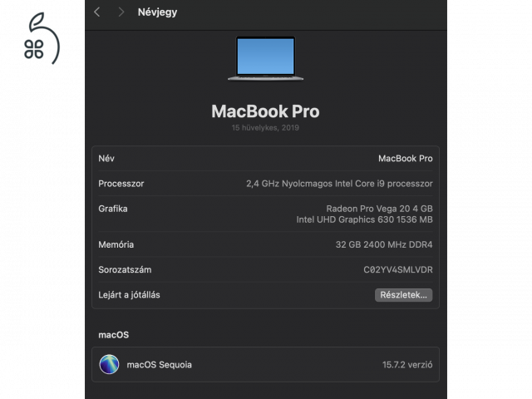The image size is (532, 399).
Task: Select the serial number C02YV4SMLVDR
Action: coord(398,269)
